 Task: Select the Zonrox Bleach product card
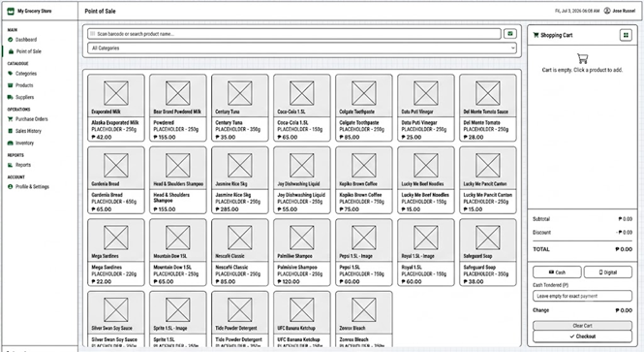pos(364,319)
